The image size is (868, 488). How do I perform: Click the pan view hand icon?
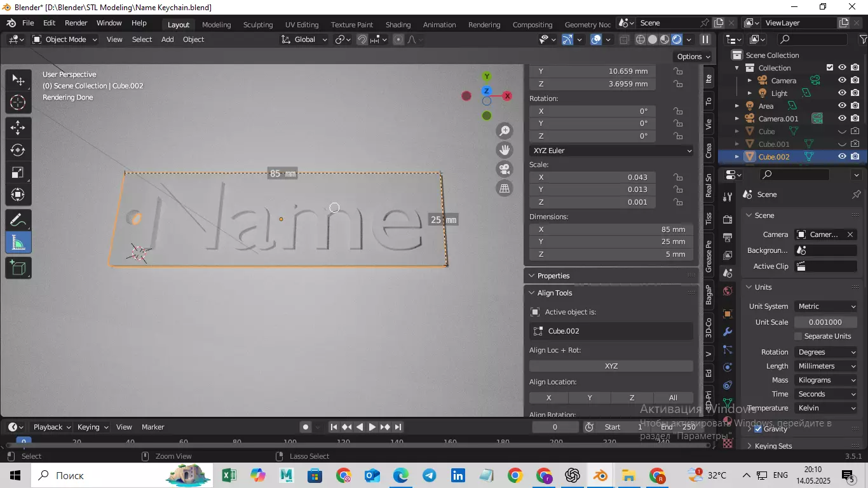505,150
